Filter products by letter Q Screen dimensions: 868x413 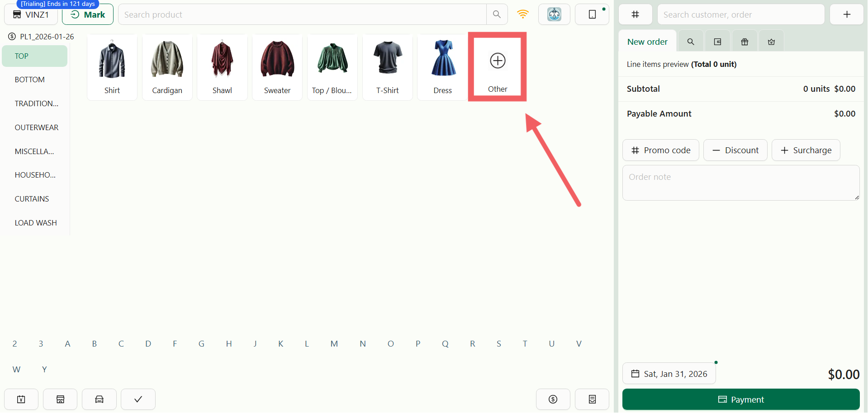pos(445,344)
